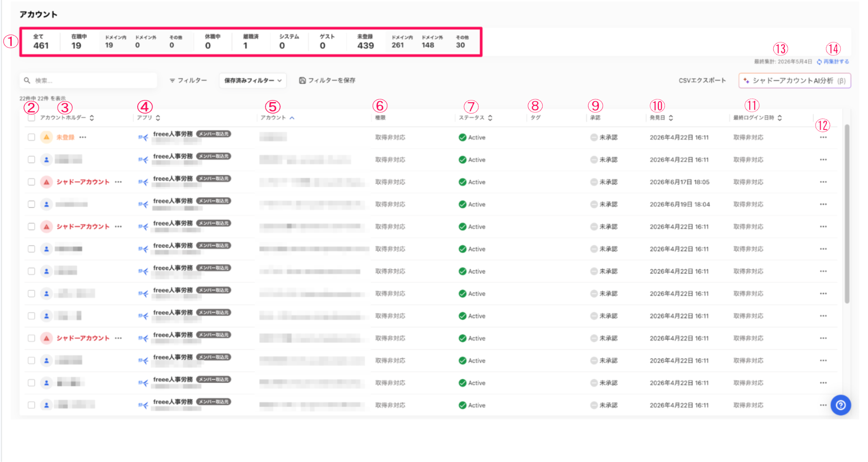Click the 検索 search input field

click(x=88, y=80)
